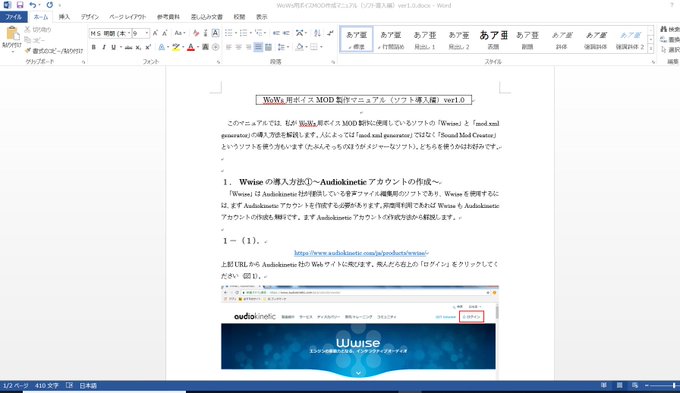This screenshot has width=680, height=393.
Task: Apply bold with the B button
Action: tap(94, 47)
